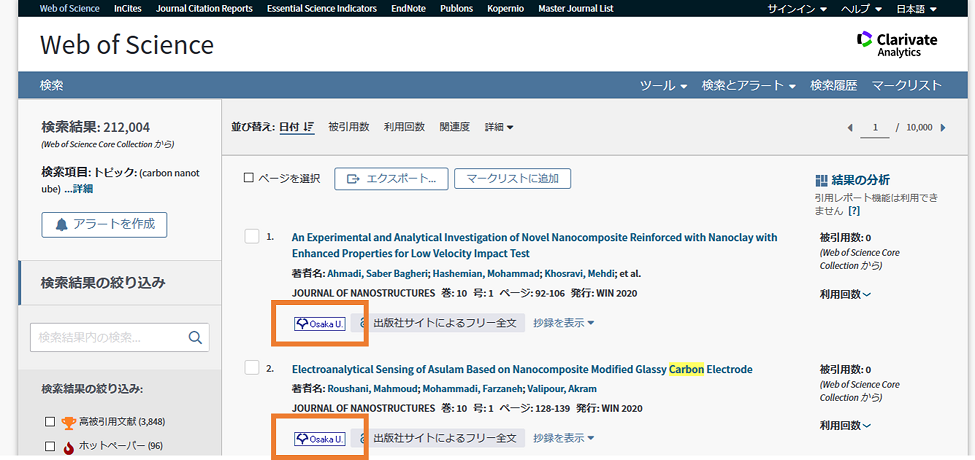Click author Ahmadi, Saber Bagheri
The height and width of the screenshot is (460, 975).
378,274
